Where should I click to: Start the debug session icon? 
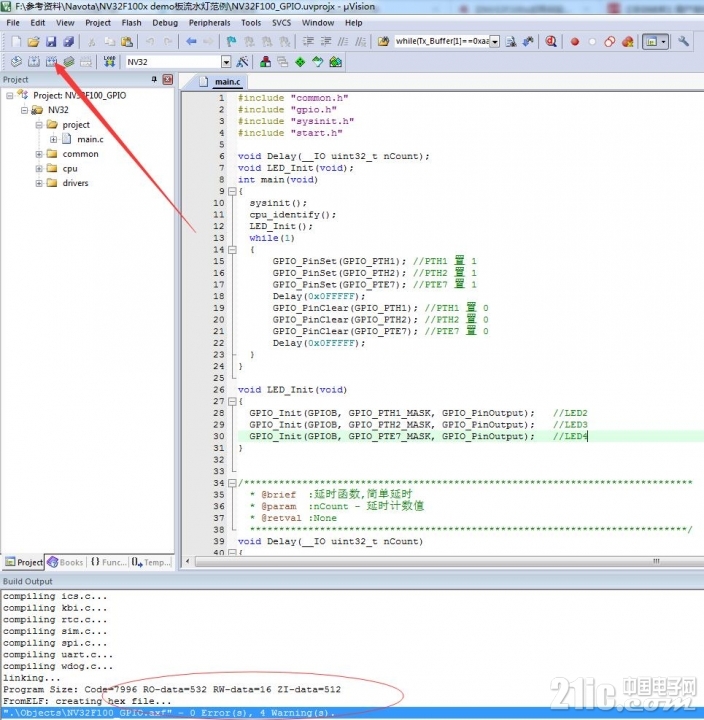click(x=551, y=41)
